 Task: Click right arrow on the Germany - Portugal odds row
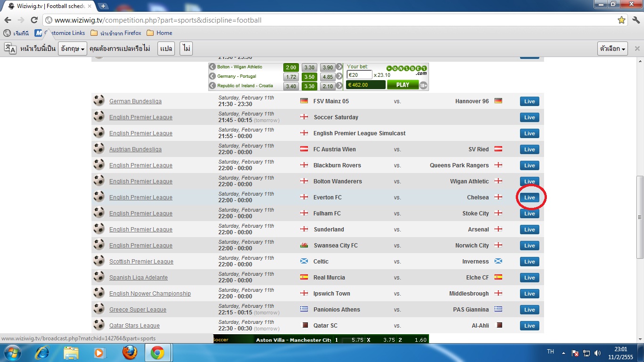tap(339, 76)
